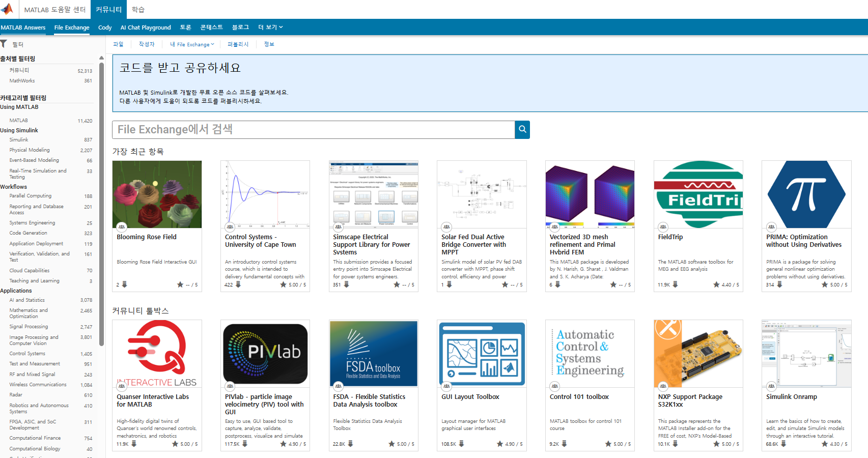Viewport: 868px width, 458px height.
Task: Open AI Chat Playground
Action: click(x=146, y=27)
